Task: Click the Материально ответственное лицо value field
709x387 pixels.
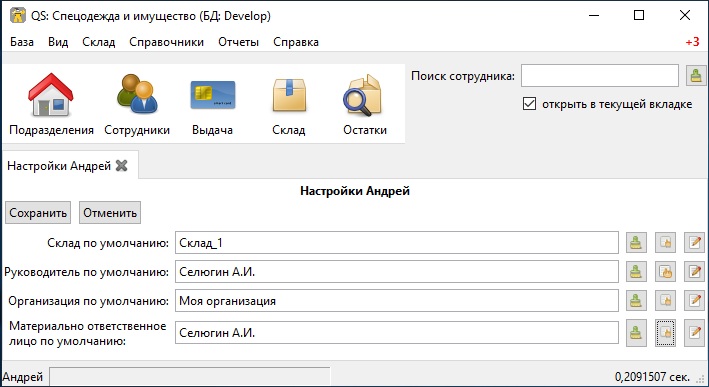Action: click(397, 333)
